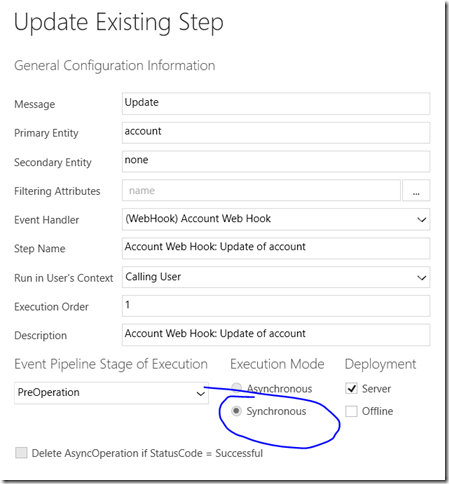The height and width of the screenshot is (484, 449).
Task: Click the Server label text
Action: 376,389
